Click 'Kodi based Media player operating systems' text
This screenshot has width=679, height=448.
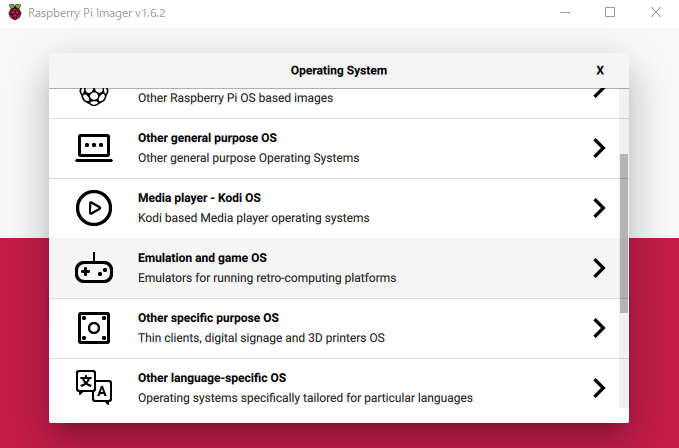click(254, 218)
